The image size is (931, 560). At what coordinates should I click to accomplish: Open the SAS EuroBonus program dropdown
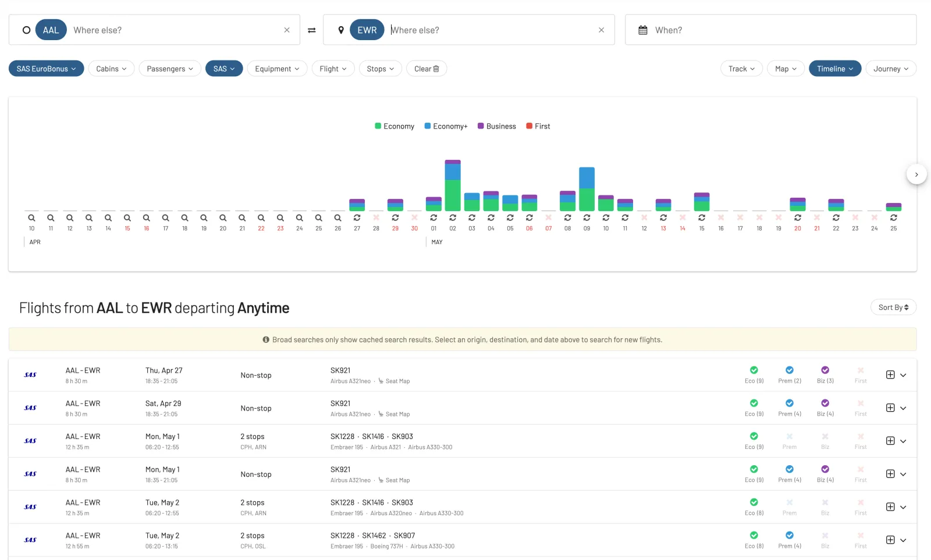pos(47,69)
